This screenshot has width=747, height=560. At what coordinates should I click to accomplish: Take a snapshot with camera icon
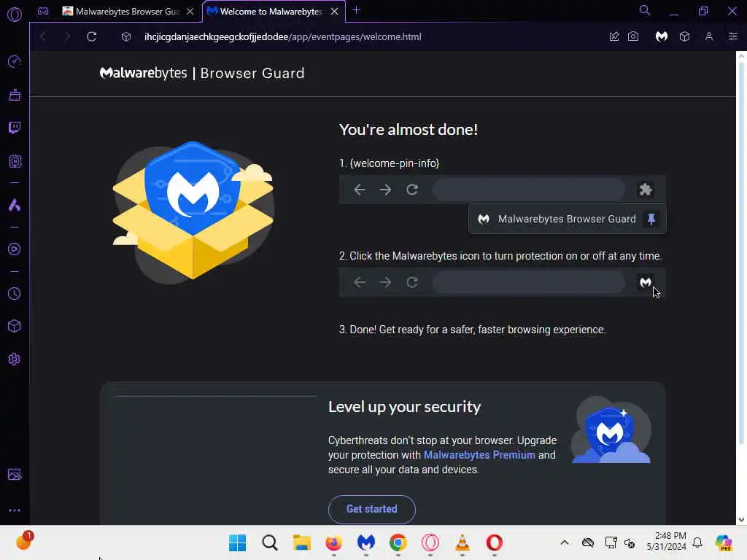pos(633,36)
